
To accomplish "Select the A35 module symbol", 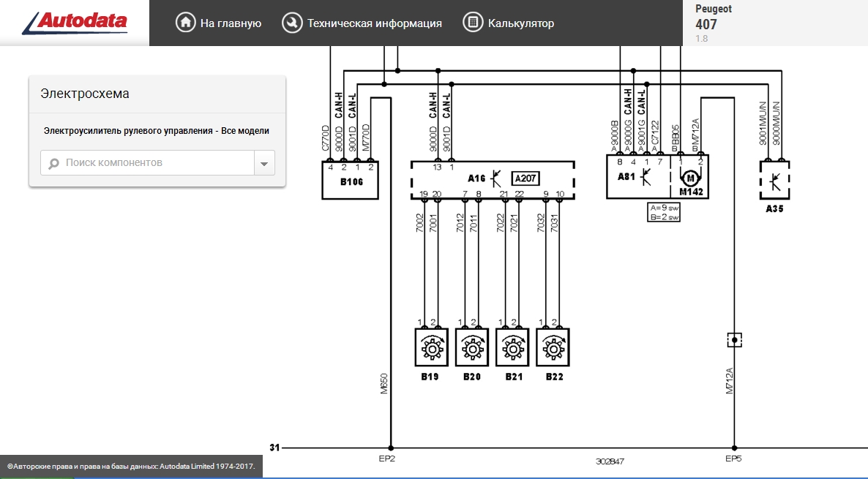I will (774, 181).
